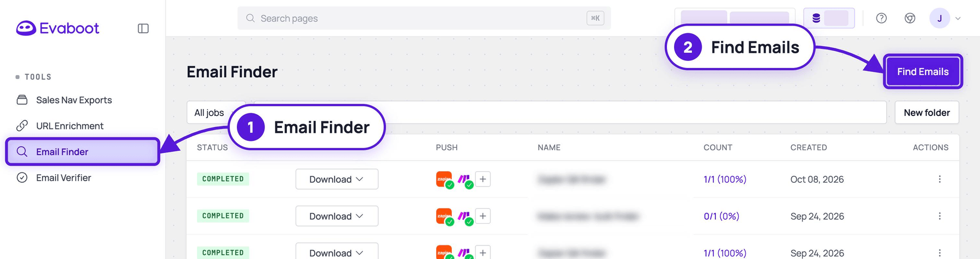Open the J user avatar menu

[939, 18]
